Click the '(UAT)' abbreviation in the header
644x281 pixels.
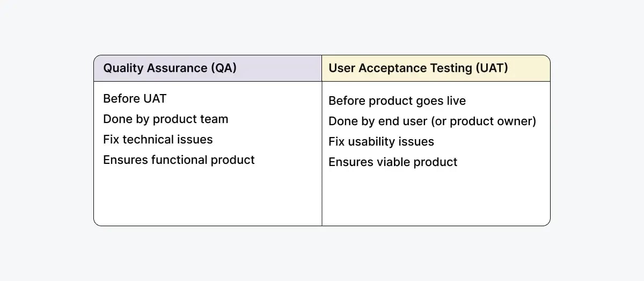coord(491,68)
